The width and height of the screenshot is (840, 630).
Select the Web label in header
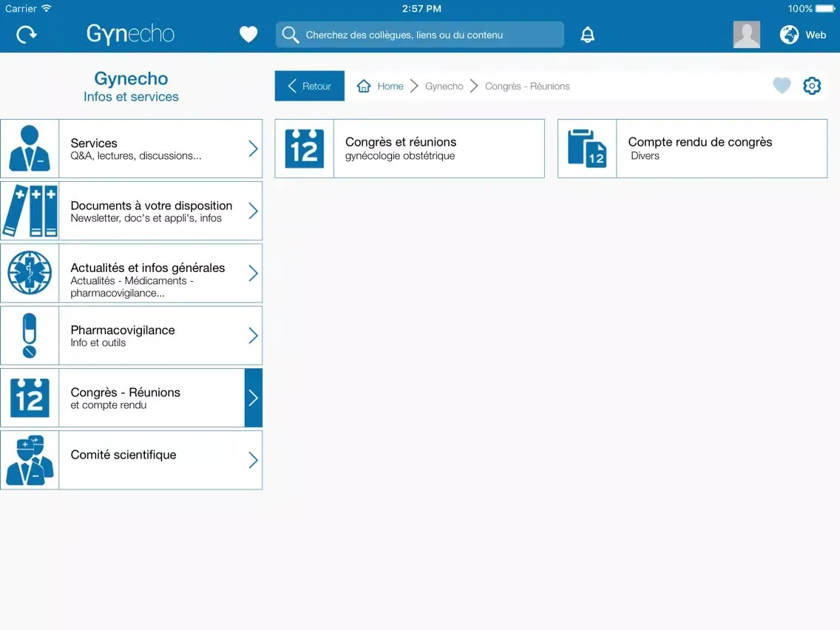click(816, 35)
